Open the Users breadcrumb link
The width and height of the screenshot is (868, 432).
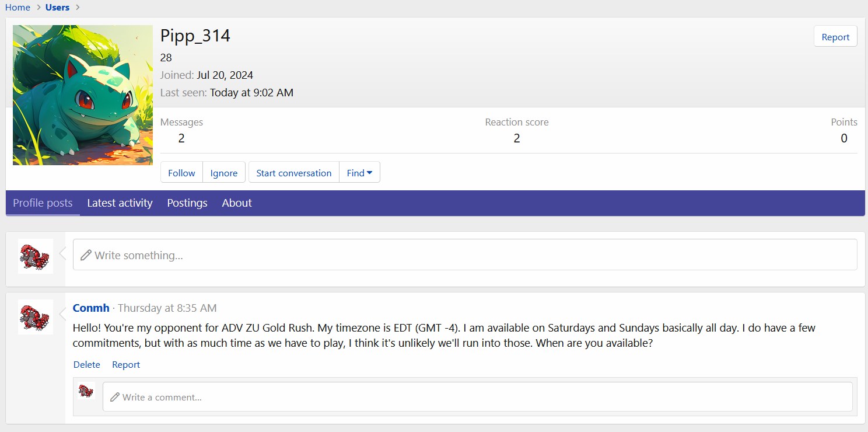click(x=57, y=8)
